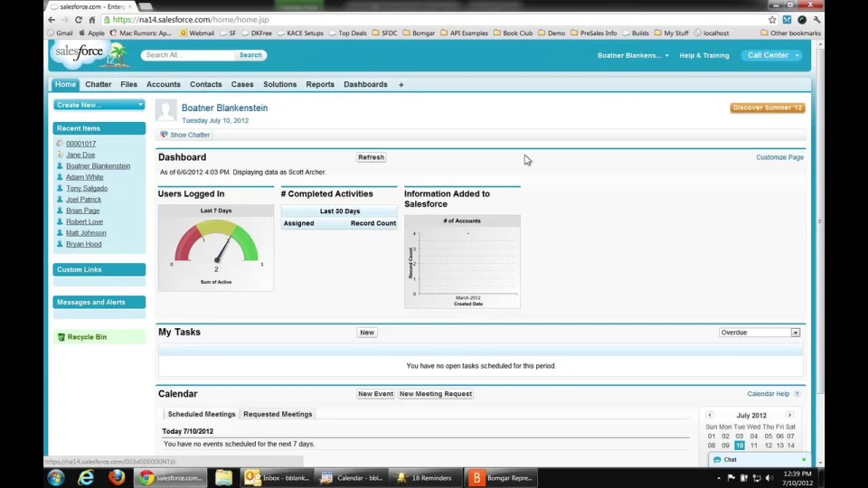
Task: Open the Chat widget
Action: click(x=759, y=459)
